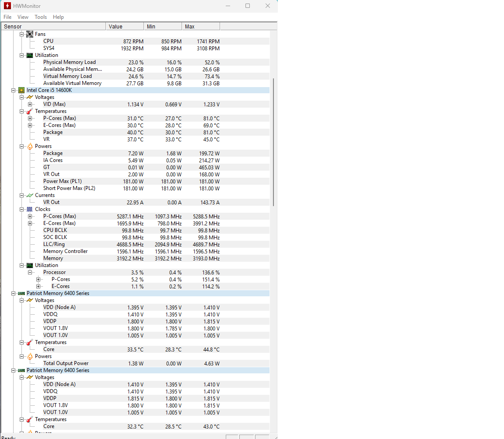
Task: Open the View menu
Action: (23, 17)
